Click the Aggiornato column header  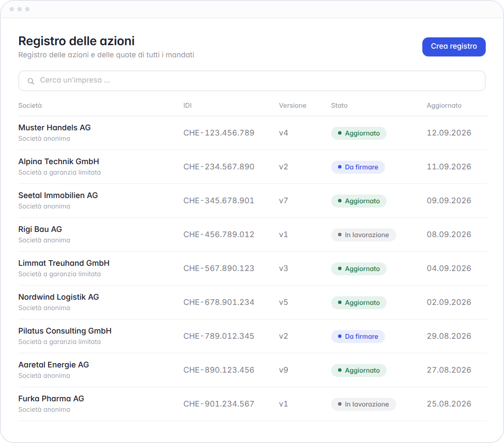(x=444, y=106)
